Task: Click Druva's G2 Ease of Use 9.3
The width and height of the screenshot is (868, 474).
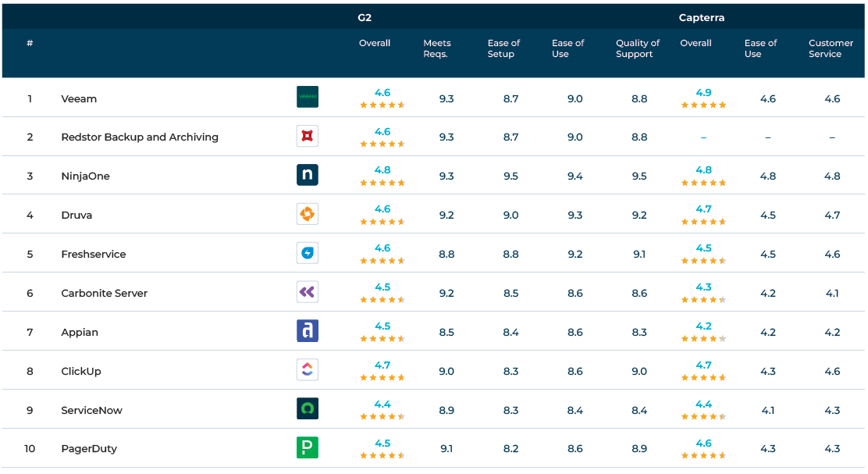Action: coord(575,216)
